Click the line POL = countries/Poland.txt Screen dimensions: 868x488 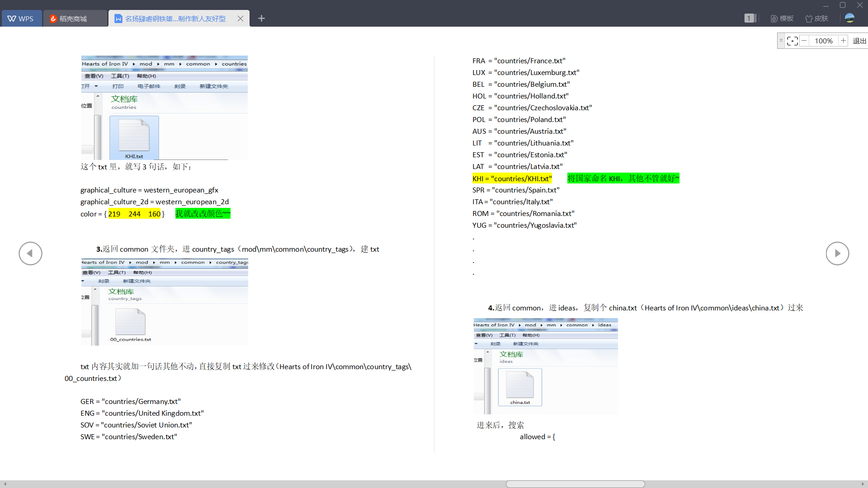(519, 119)
